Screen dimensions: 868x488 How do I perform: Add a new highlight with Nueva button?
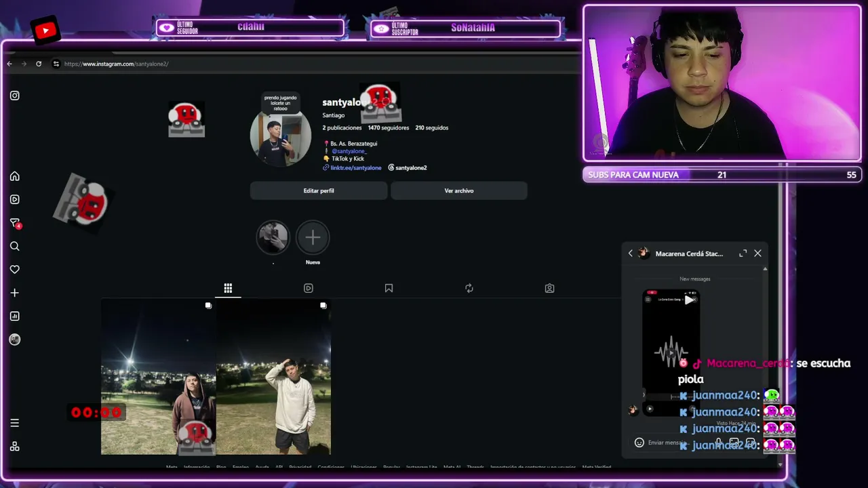[x=313, y=237]
